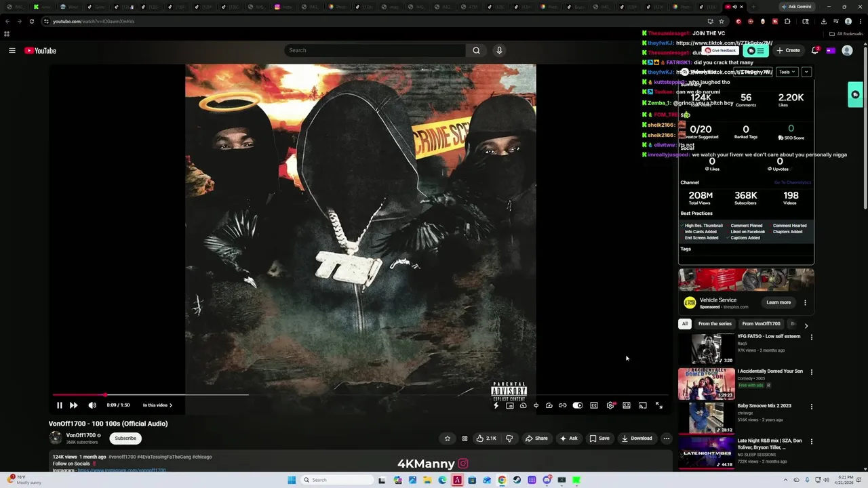Open Ask Gemini in browser

click(x=797, y=7)
